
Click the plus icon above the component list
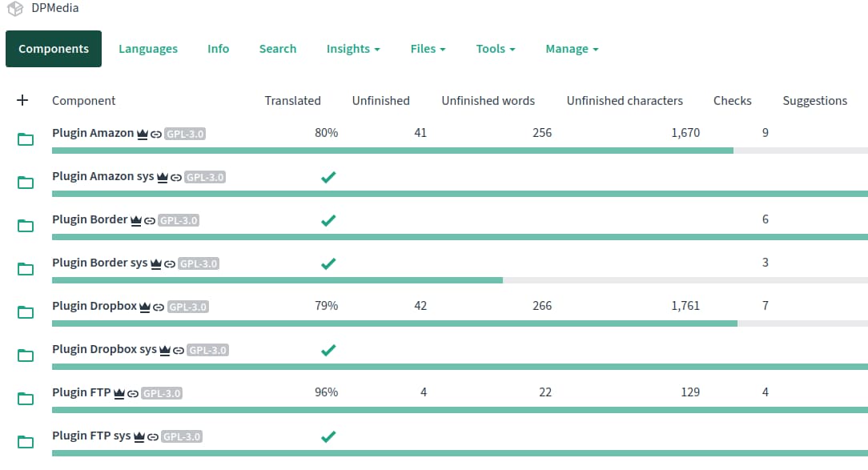22,100
